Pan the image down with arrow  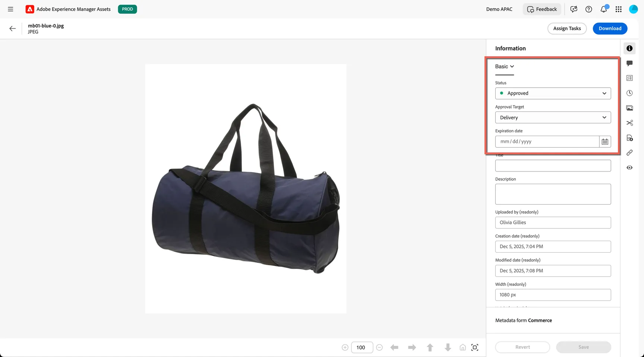pos(448,347)
